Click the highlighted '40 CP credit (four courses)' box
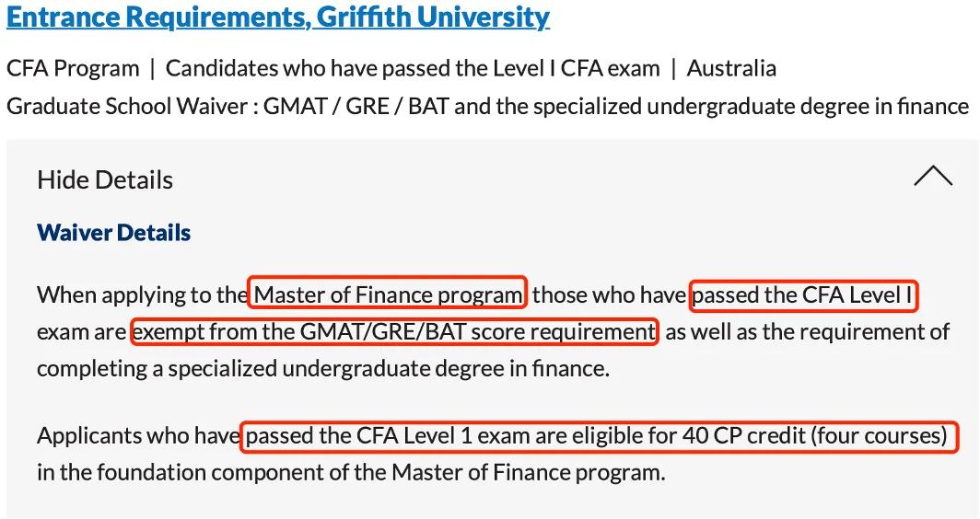The image size is (980, 519). [x=600, y=436]
